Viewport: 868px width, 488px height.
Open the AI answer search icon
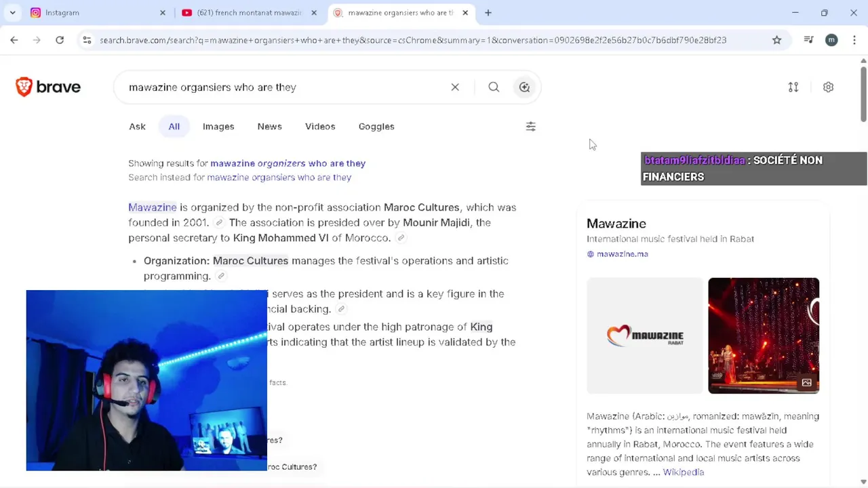[x=524, y=87]
